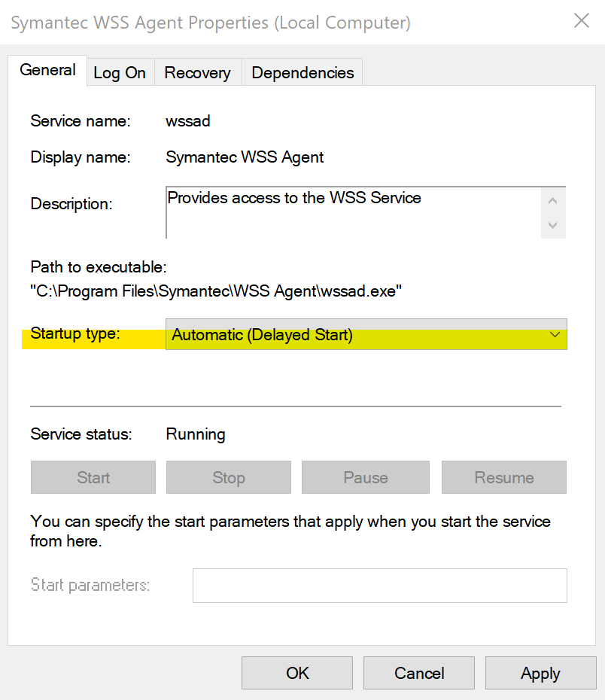Click the Start service button
The height and width of the screenshot is (700, 605).
tap(93, 477)
